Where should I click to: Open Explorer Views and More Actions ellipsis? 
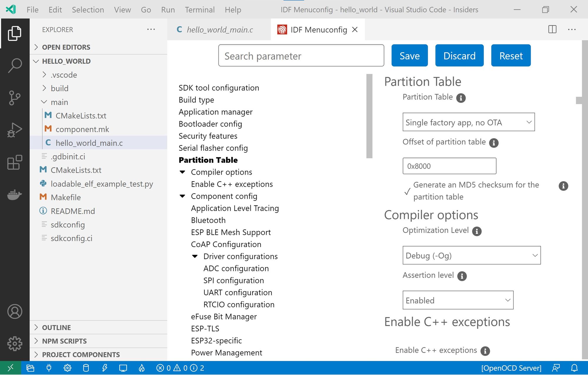[151, 29]
